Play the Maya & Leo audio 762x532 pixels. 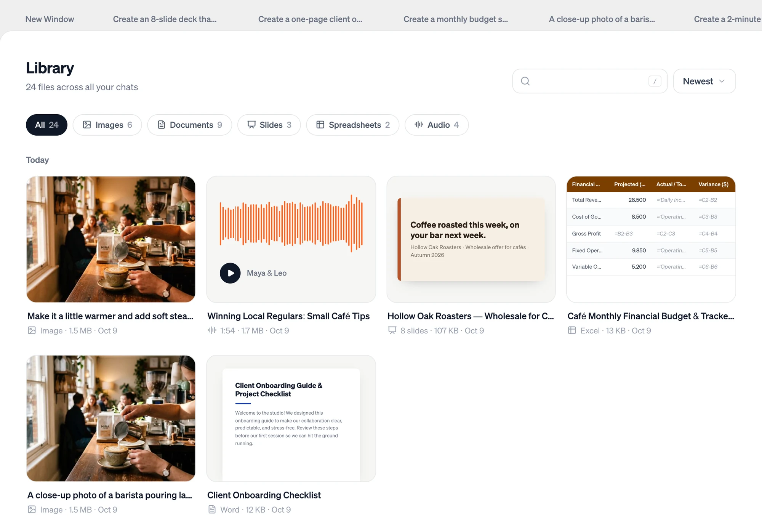pyautogui.click(x=230, y=273)
